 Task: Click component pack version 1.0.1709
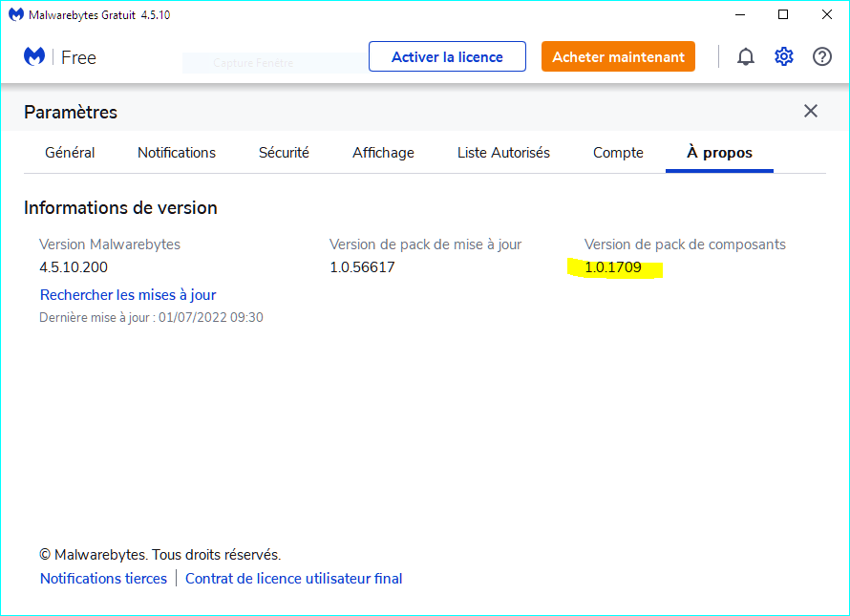(613, 266)
